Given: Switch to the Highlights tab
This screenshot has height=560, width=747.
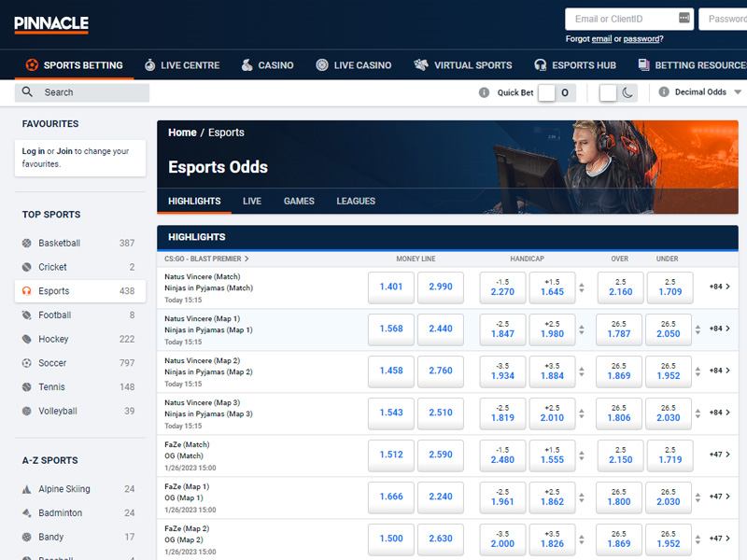Looking at the screenshot, I should (x=194, y=201).
